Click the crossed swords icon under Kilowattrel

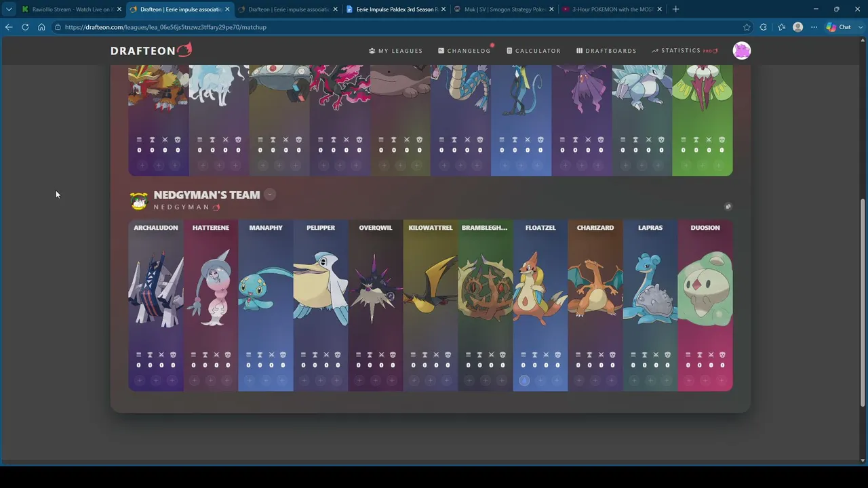(436, 354)
